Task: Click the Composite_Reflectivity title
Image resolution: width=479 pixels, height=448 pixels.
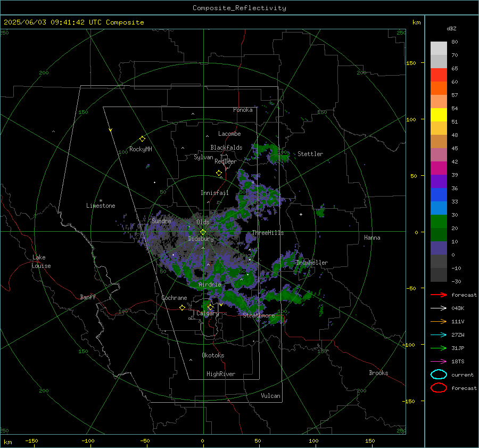Action: click(240, 8)
